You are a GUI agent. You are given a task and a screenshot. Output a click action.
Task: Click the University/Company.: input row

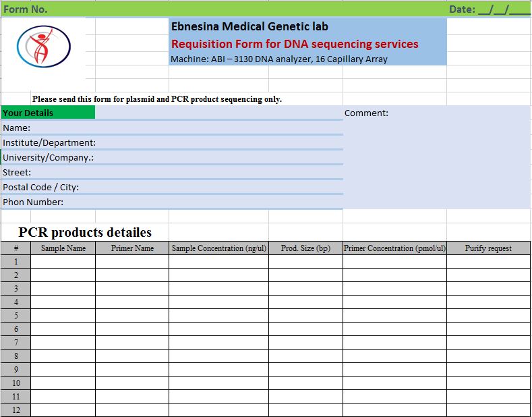[172, 158]
